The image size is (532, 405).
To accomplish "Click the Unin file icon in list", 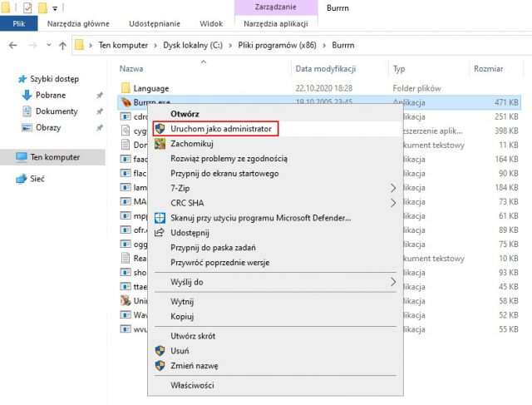I will click(x=126, y=300).
